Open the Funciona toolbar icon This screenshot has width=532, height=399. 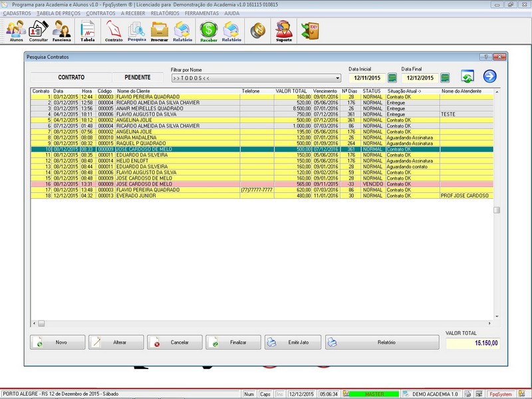tap(62, 31)
